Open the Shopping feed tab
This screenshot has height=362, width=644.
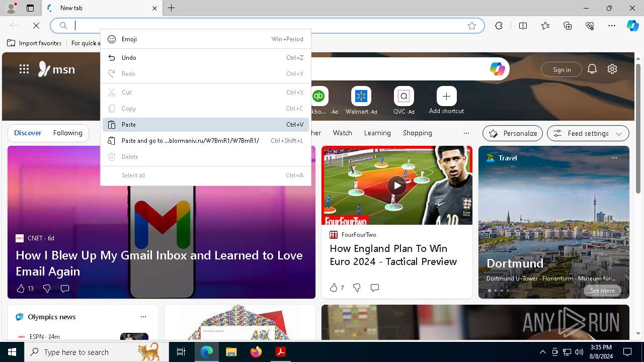pos(418,133)
